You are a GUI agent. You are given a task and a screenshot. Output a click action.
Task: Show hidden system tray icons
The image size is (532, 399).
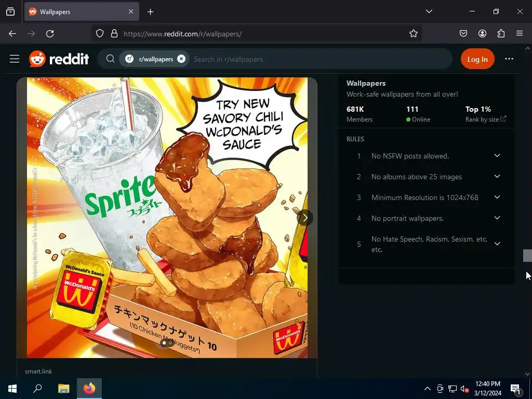428,389
